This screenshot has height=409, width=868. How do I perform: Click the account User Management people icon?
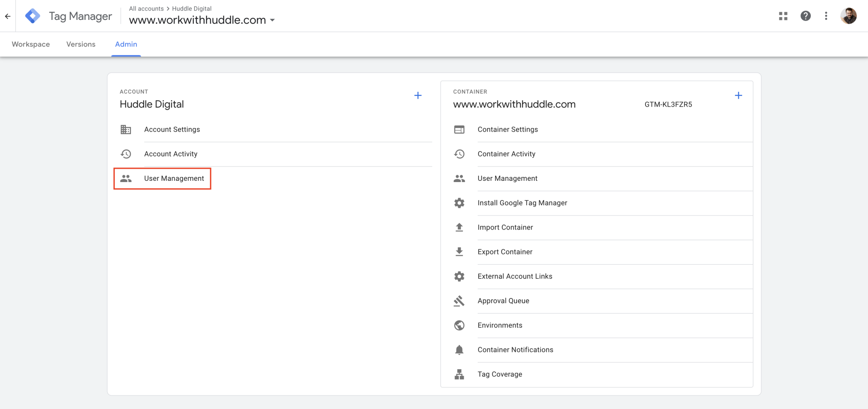(126, 179)
